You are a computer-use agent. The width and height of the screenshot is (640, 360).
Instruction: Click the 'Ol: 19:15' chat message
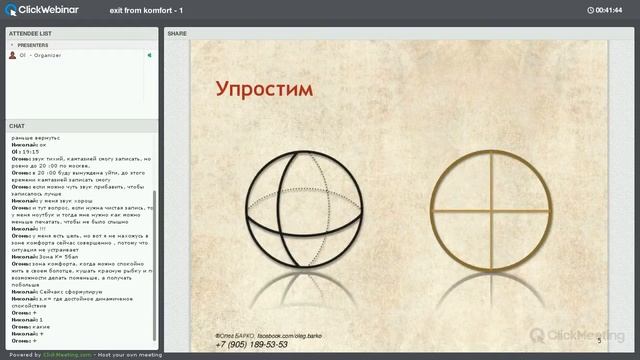click(x=25, y=152)
